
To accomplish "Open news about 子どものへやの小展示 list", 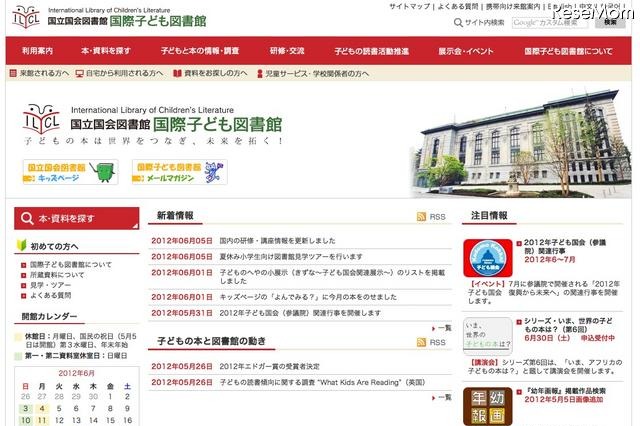I will point(332,277).
